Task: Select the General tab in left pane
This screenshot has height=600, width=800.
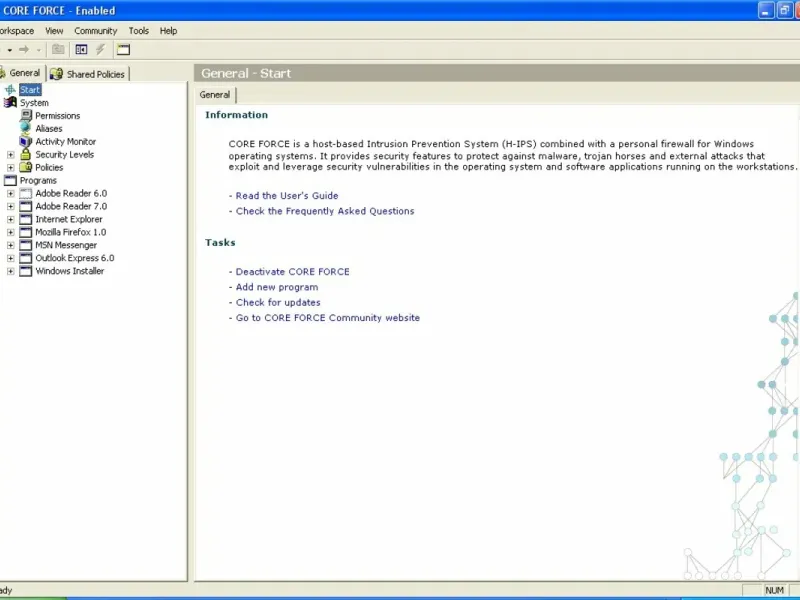Action: coord(22,73)
